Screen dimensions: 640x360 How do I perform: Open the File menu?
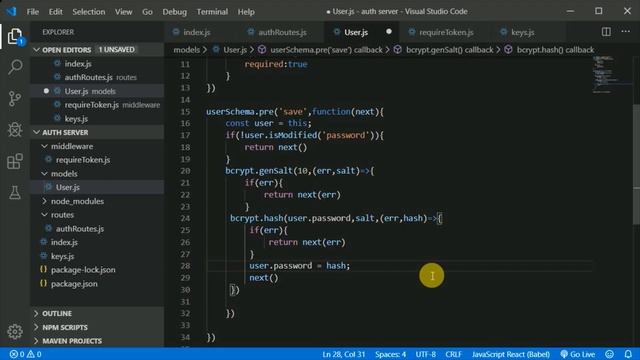pos(33,11)
